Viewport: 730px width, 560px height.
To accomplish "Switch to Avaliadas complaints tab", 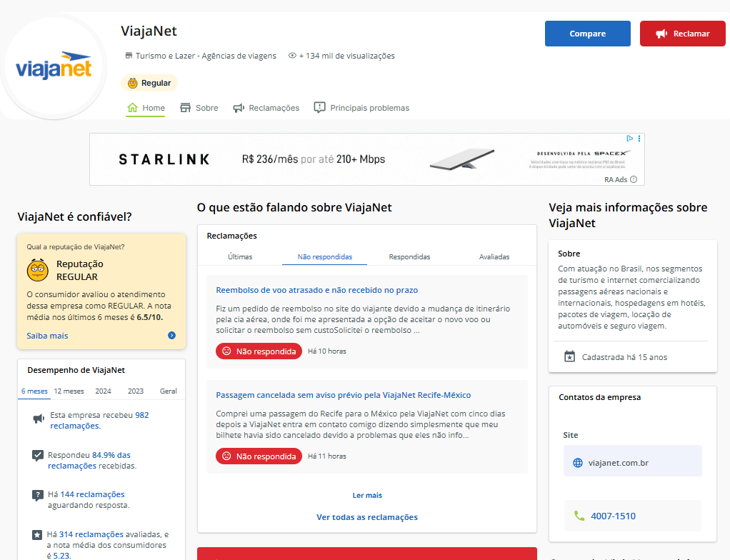I will pos(494,257).
